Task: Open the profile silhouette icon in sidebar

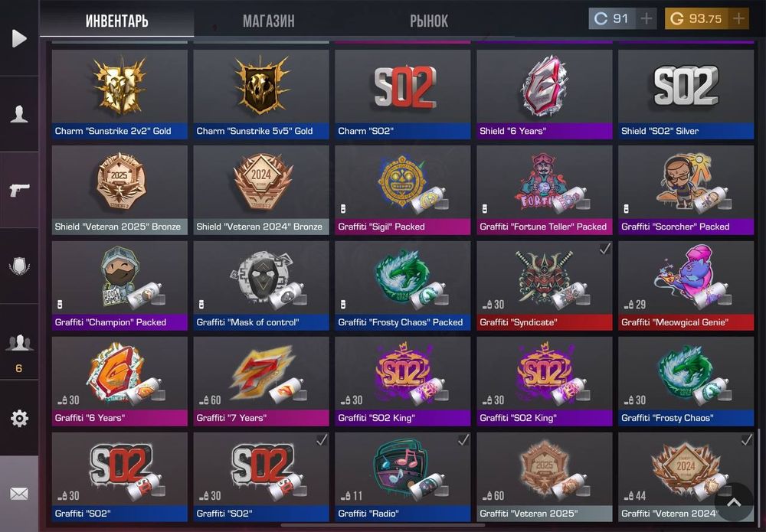Action: [19, 114]
